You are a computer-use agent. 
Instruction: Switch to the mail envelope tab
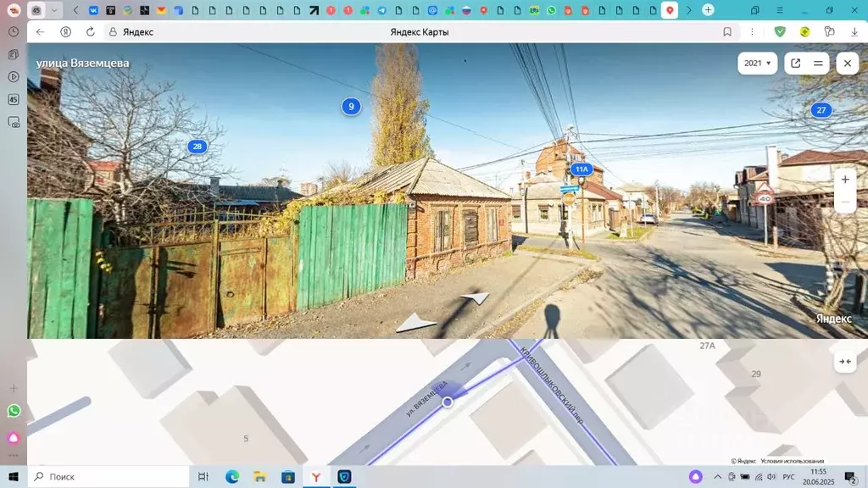click(161, 10)
